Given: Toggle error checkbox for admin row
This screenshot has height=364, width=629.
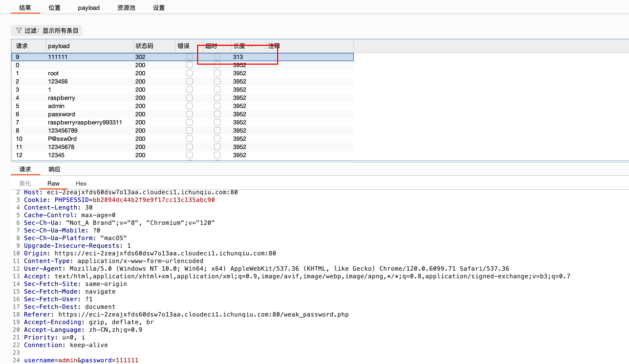Looking at the screenshot, I should click(x=189, y=106).
